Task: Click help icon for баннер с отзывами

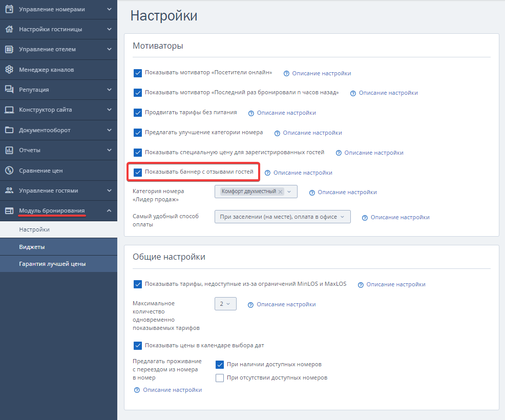Action: coord(267,173)
